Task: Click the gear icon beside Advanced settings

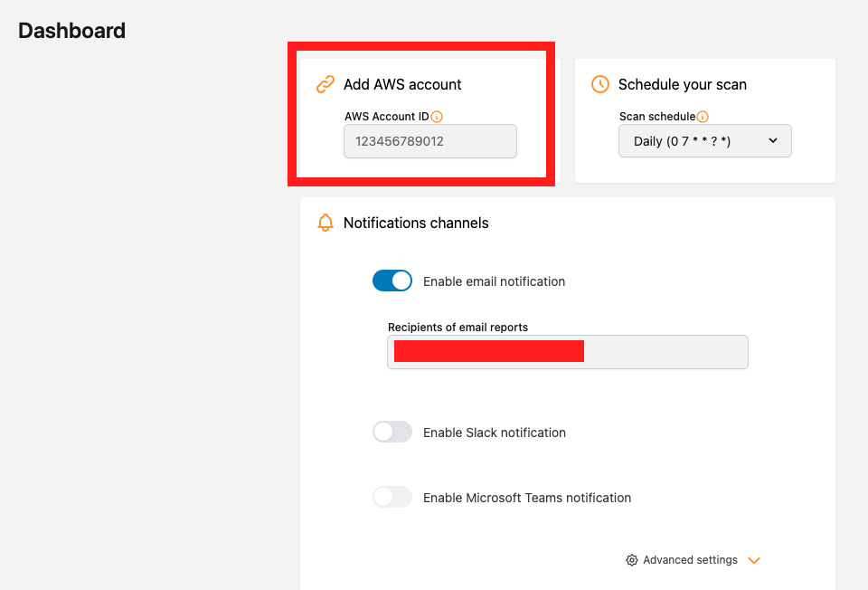Action: pyautogui.click(x=631, y=560)
